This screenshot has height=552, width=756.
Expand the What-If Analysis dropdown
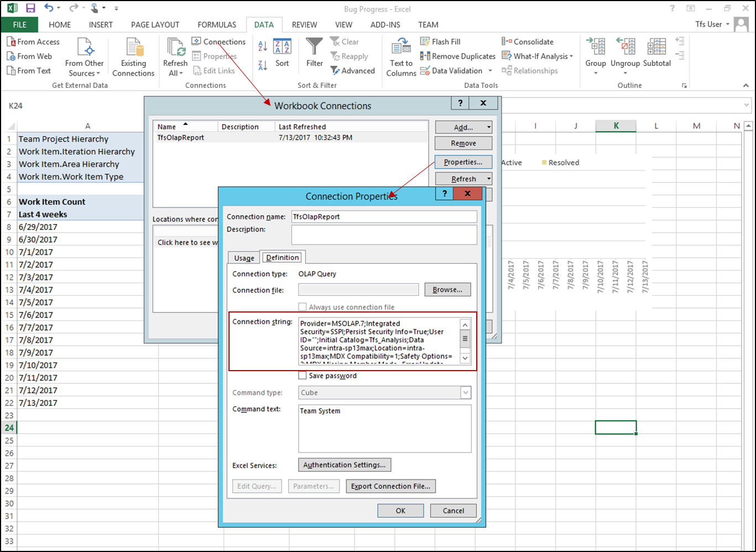pos(538,55)
